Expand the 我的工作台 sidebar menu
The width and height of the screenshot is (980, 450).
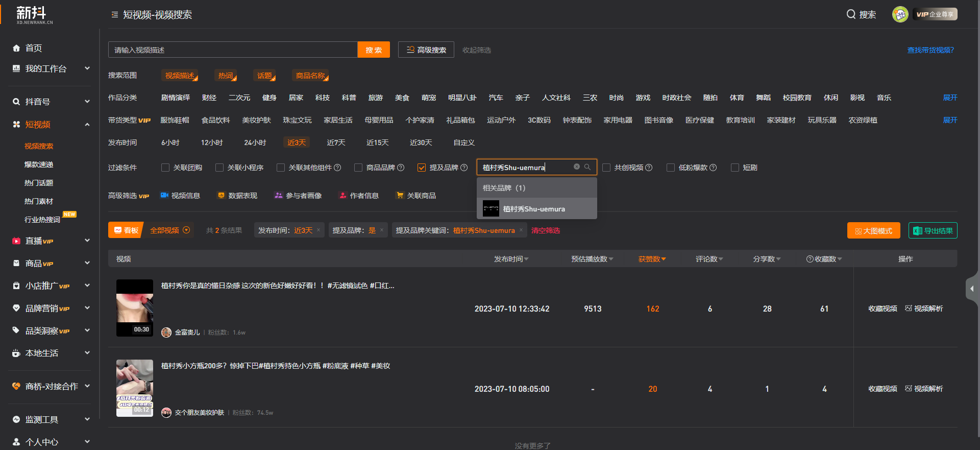(x=87, y=68)
